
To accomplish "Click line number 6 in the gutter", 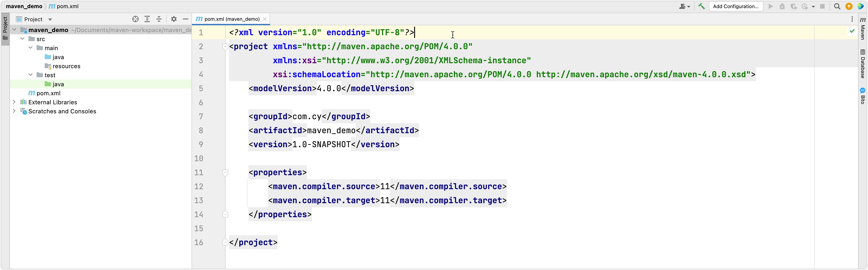I will [201, 102].
